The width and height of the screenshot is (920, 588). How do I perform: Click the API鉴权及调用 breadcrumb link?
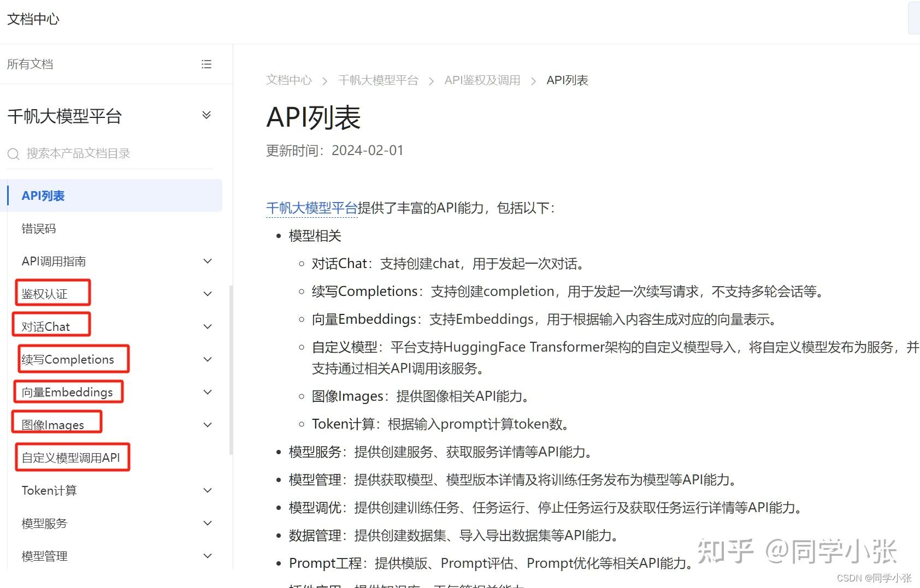[x=481, y=80]
